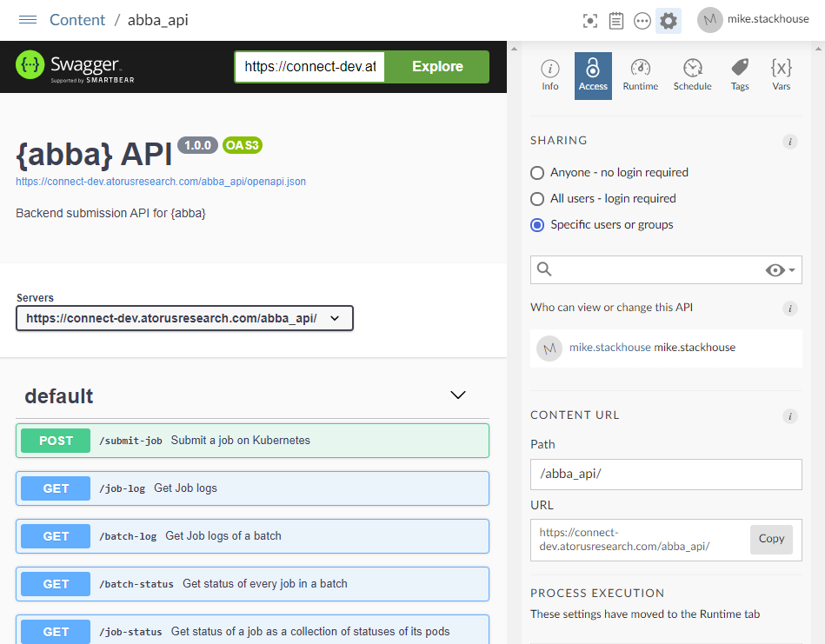Viewport: 825px width, 644px height.
Task: Copy the content URL
Action: (771, 539)
